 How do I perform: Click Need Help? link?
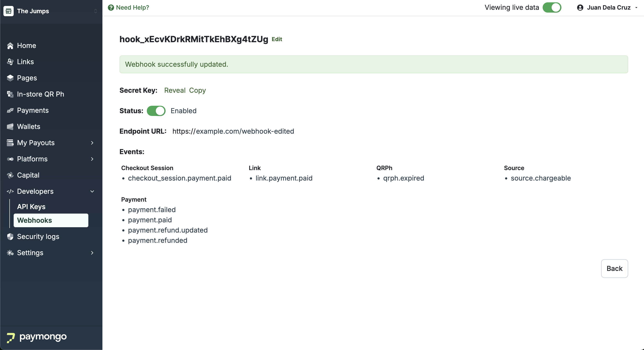pos(133,7)
